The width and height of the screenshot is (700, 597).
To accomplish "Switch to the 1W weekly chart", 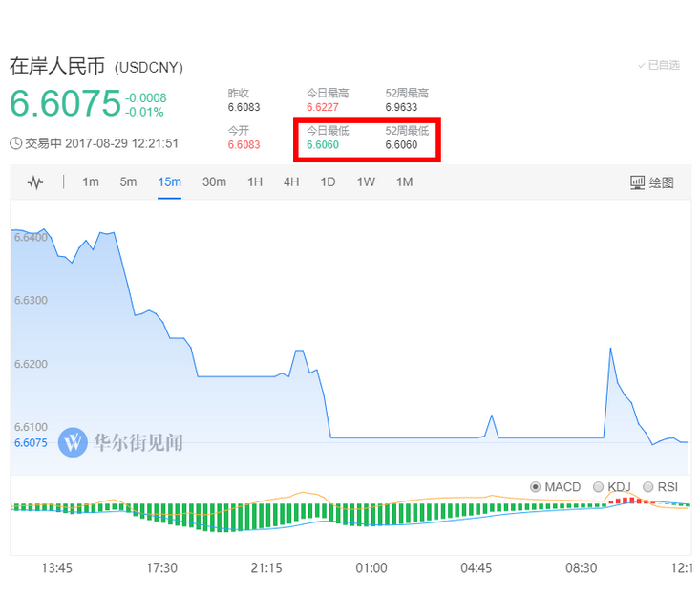I will click(366, 182).
